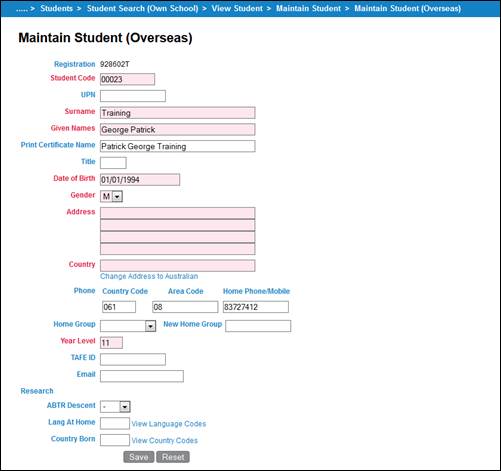This screenshot has height=471, width=501.
Task: Go to Student Search (Own School) breadcrumb
Action: click(x=142, y=8)
